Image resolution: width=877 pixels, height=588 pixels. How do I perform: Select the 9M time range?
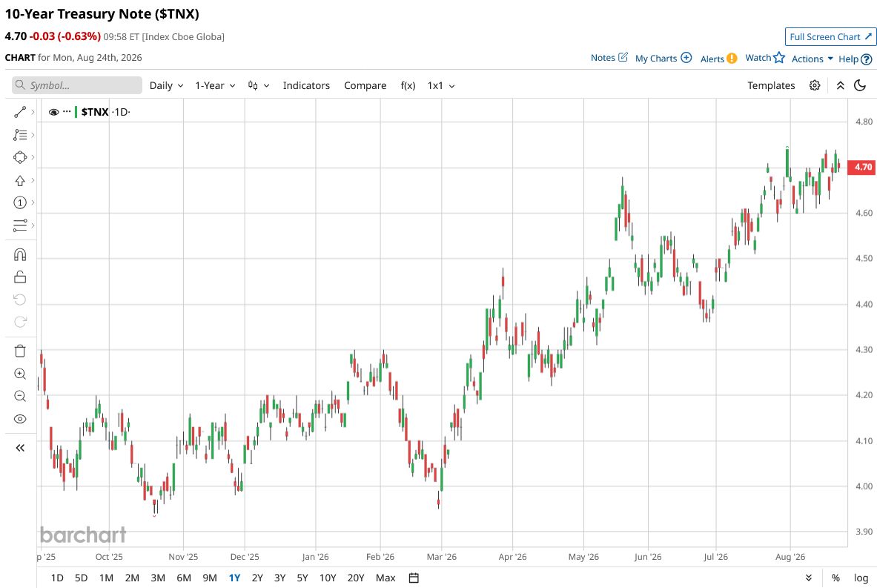pos(210,578)
